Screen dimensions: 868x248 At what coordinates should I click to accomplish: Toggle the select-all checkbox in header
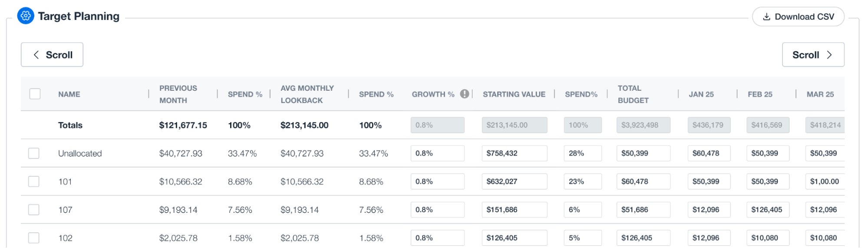(x=35, y=94)
